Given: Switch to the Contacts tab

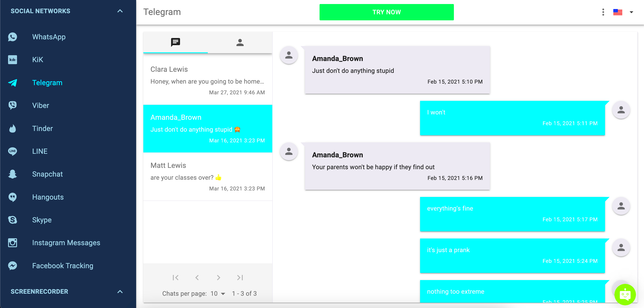Looking at the screenshot, I should pos(240,42).
